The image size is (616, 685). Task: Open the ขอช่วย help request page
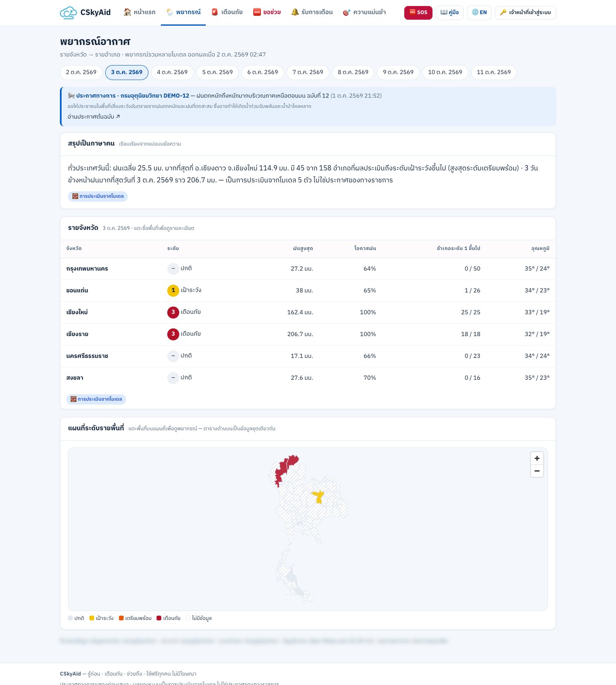pos(267,12)
